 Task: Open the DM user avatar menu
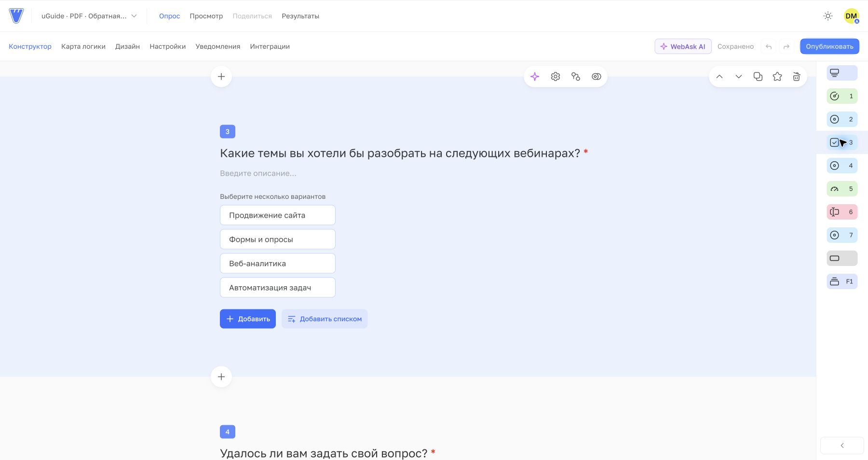(852, 16)
